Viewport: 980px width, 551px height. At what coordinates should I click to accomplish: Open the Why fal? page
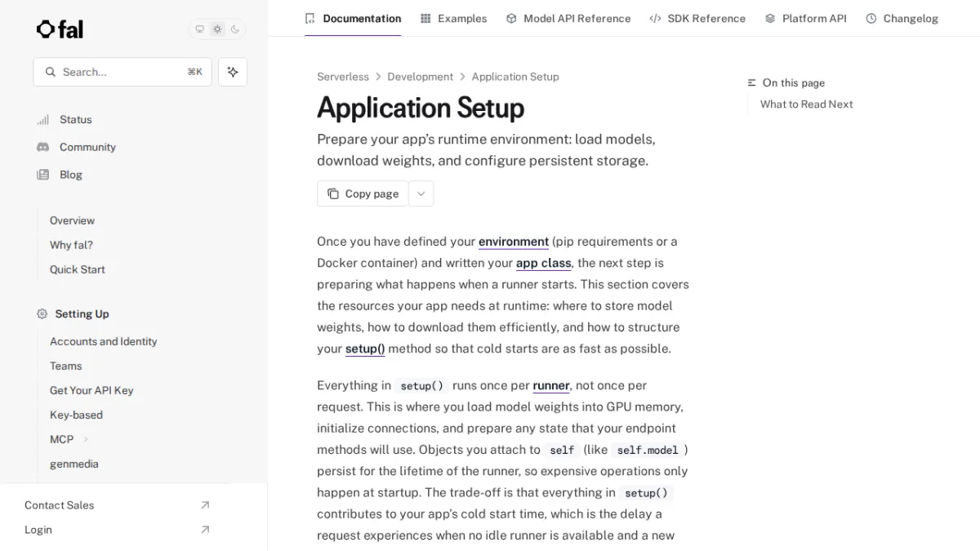(x=71, y=245)
